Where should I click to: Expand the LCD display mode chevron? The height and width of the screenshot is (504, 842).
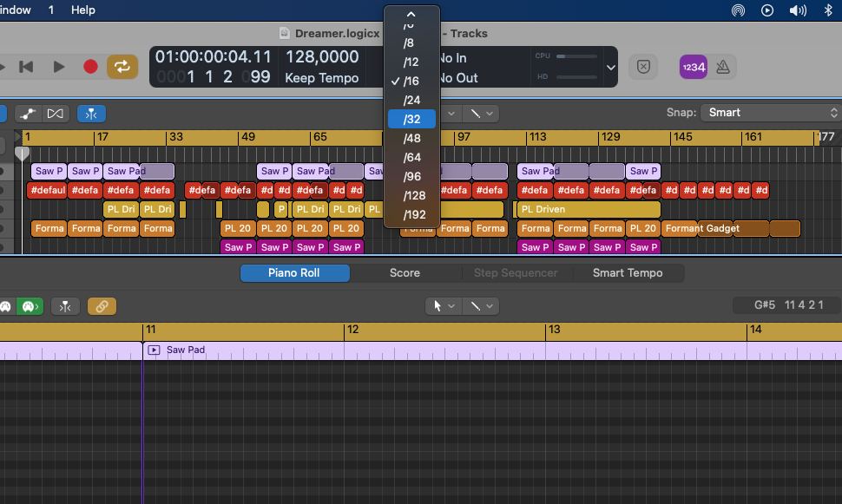click(x=610, y=68)
